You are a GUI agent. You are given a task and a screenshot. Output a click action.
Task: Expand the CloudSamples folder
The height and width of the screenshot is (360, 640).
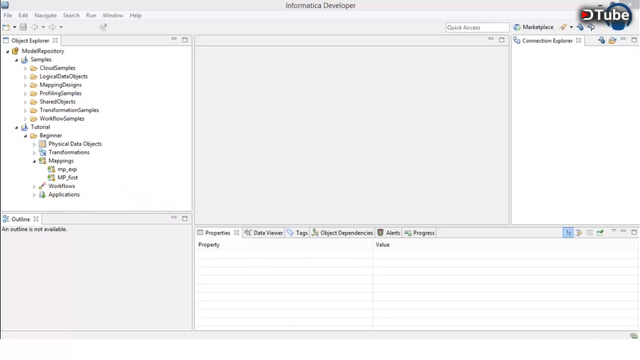pos(25,69)
